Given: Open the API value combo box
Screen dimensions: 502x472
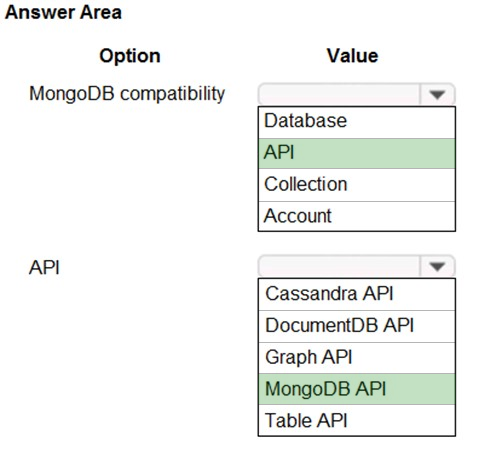Looking at the screenshot, I should pos(356,266).
